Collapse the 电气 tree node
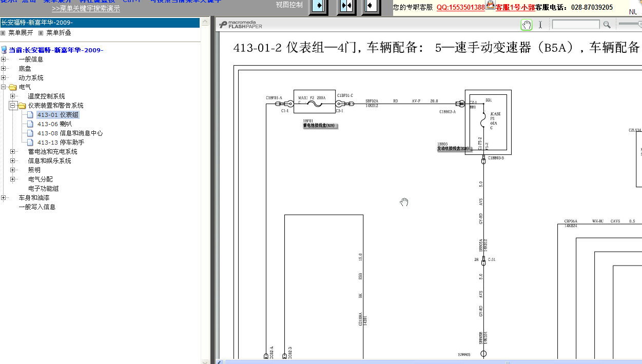Viewport: 642px width, 364px height. [x=4, y=87]
